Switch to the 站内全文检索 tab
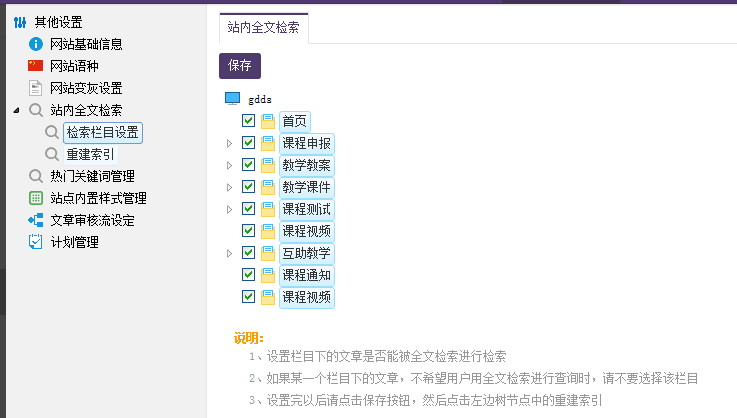This screenshot has width=737, height=418. coord(263,27)
